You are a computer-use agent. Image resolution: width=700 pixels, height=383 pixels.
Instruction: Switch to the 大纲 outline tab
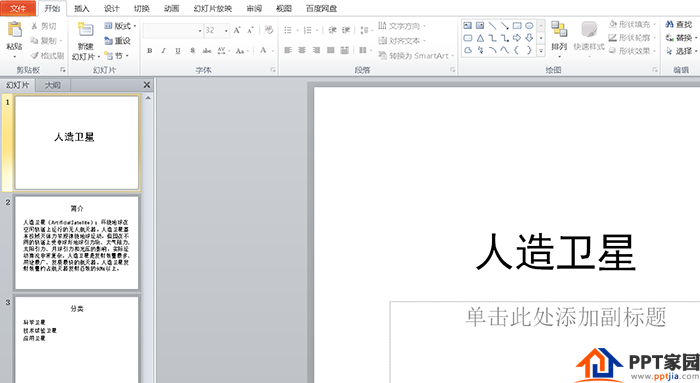tap(52, 85)
